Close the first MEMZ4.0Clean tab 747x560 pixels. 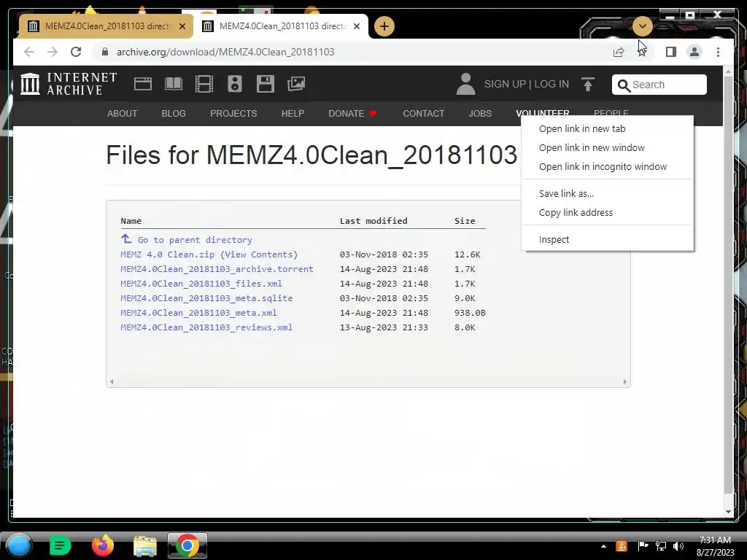tap(182, 26)
